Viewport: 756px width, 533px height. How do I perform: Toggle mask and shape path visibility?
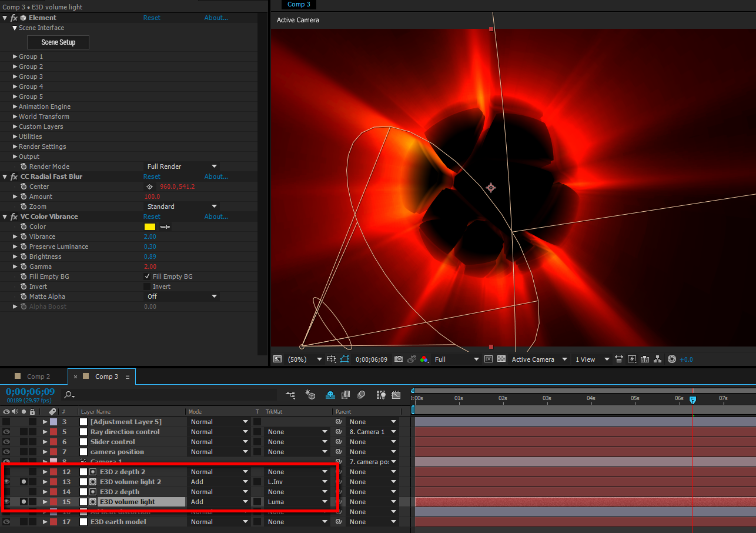tap(344, 359)
